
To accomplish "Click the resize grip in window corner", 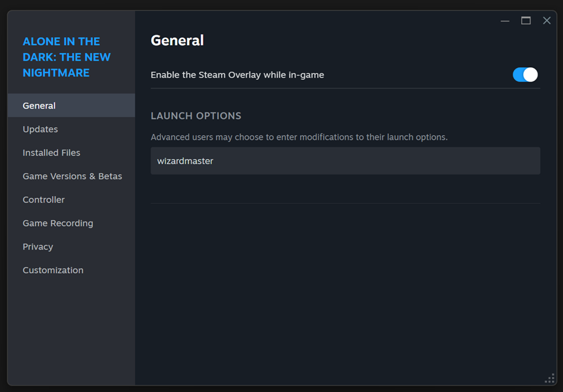I will [x=549, y=379].
